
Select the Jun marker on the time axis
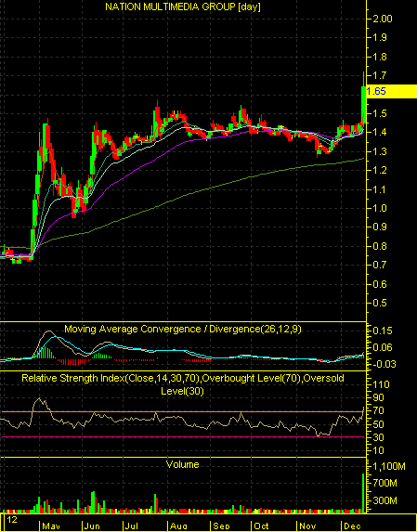(92, 526)
